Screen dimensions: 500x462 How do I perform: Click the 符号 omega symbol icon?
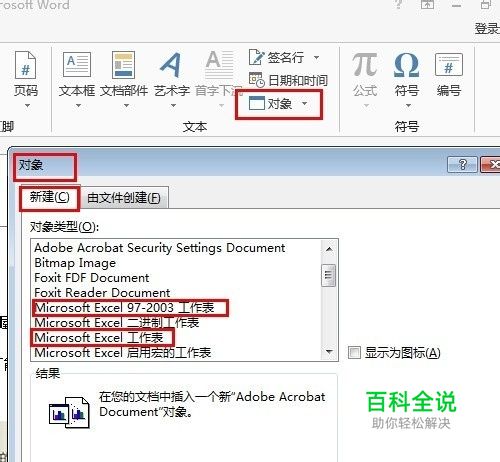[x=406, y=65]
